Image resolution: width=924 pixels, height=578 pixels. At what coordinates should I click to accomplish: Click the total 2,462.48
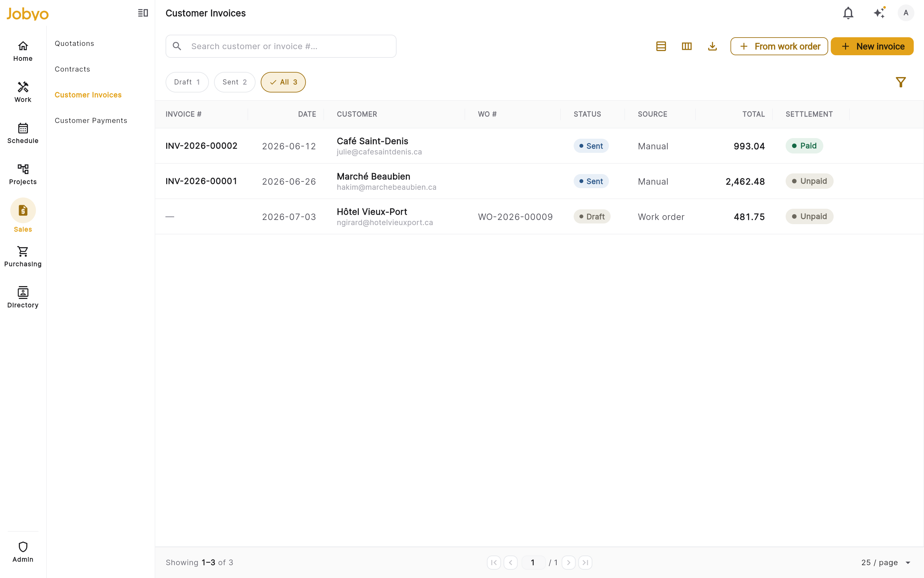(x=745, y=181)
